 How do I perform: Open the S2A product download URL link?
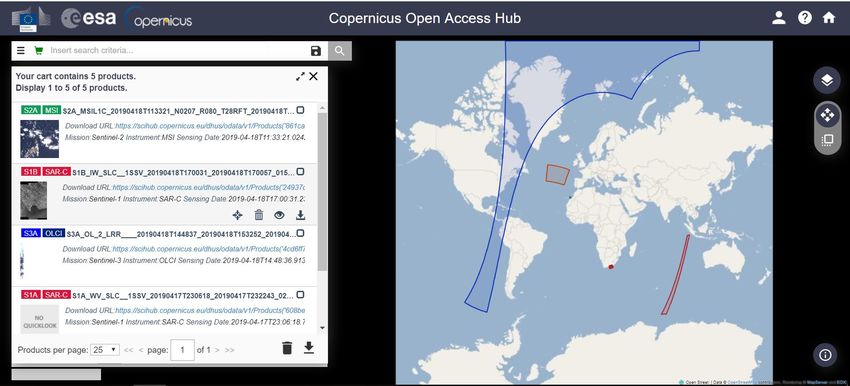(210, 126)
